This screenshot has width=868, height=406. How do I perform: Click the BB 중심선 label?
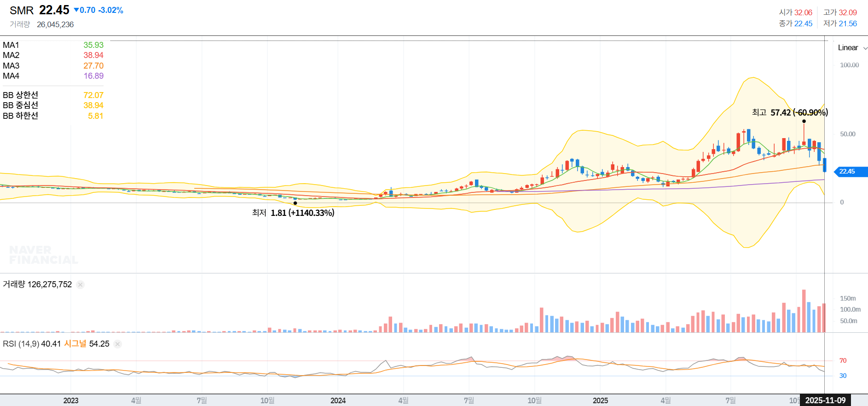point(20,105)
